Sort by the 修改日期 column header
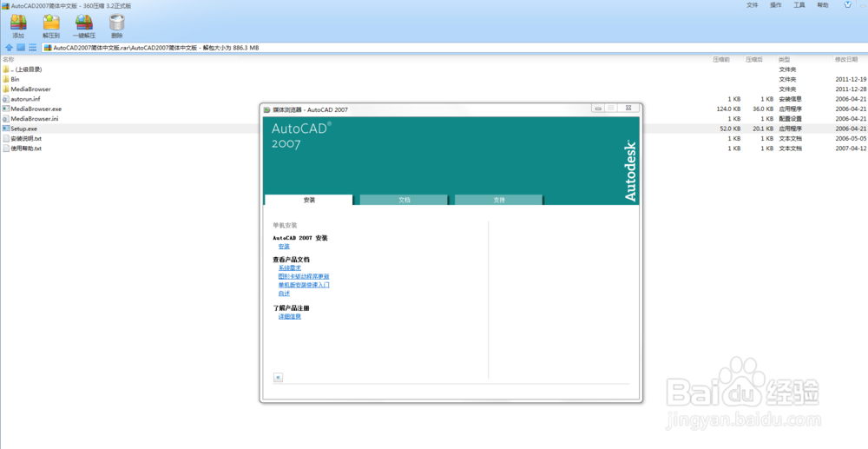Viewport: 868px width, 449px height. pos(845,59)
